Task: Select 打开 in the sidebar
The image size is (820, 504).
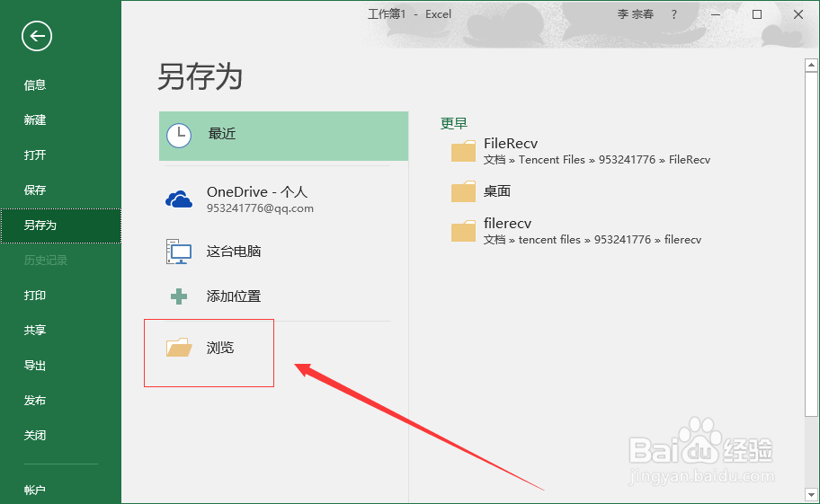Action: tap(35, 155)
